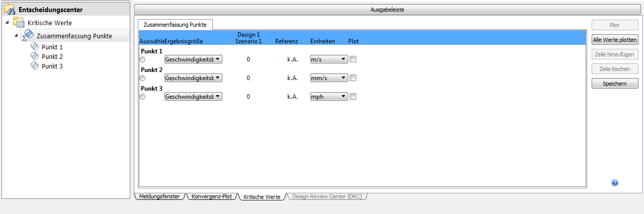This screenshot has height=214, width=644.
Task: Enable the Plot checkbox for Punkt 2
Action: point(353,78)
